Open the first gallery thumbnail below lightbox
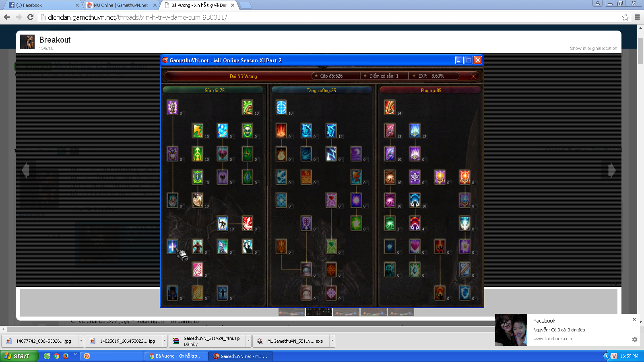The width and height of the screenshot is (644, 362). 292,312
